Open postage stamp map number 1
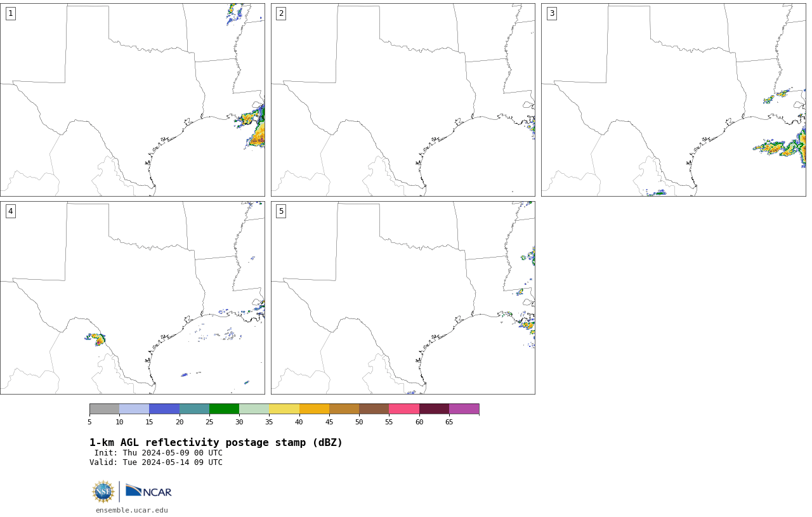 (133, 100)
